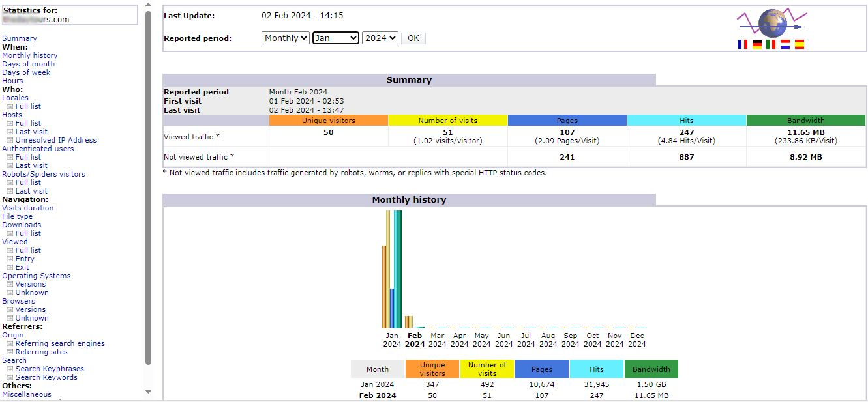
Task: Switch language using the French flag
Action: 742,44
